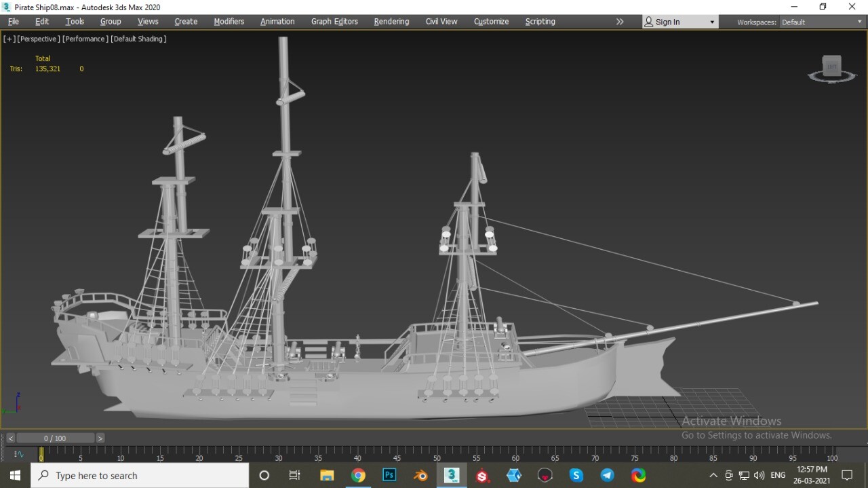
Task: Open the red S app on taskbar
Action: [x=483, y=475]
